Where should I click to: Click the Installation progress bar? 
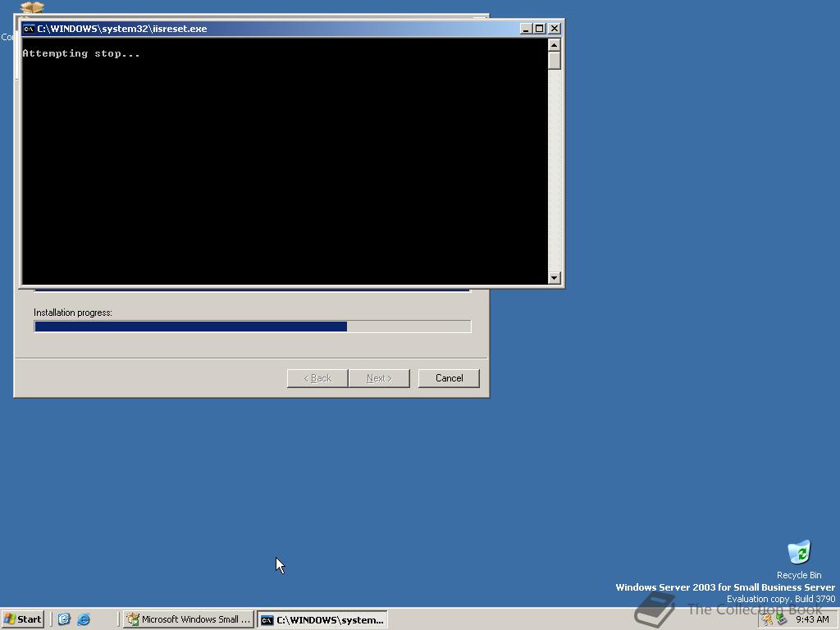[x=253, y=326]
